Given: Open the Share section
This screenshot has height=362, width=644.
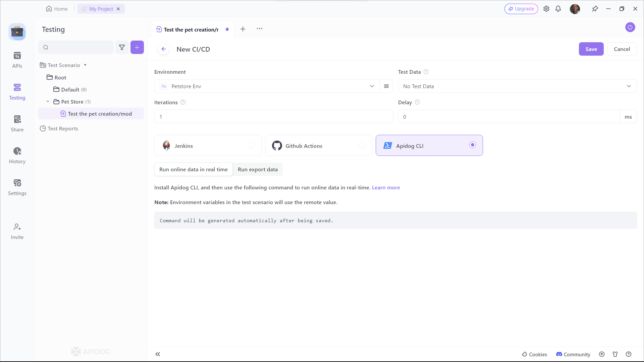Looking at the screenshot, I should point(17,123).
